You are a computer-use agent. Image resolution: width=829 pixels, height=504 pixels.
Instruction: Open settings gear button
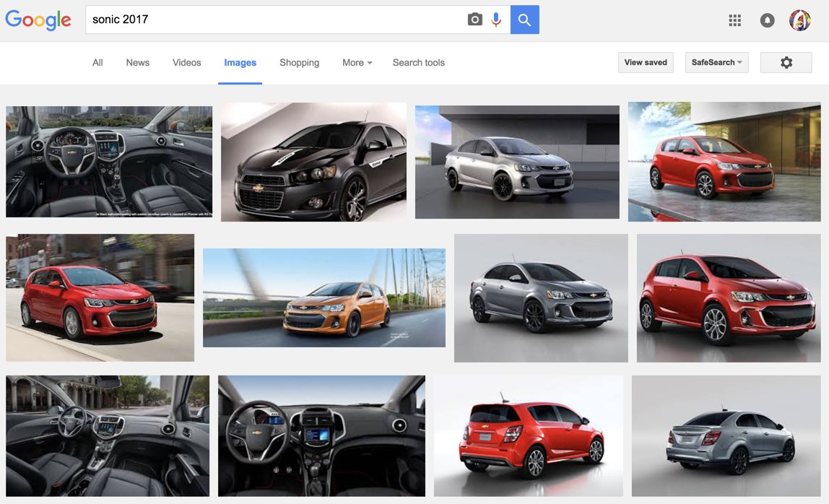coord(786,62)
